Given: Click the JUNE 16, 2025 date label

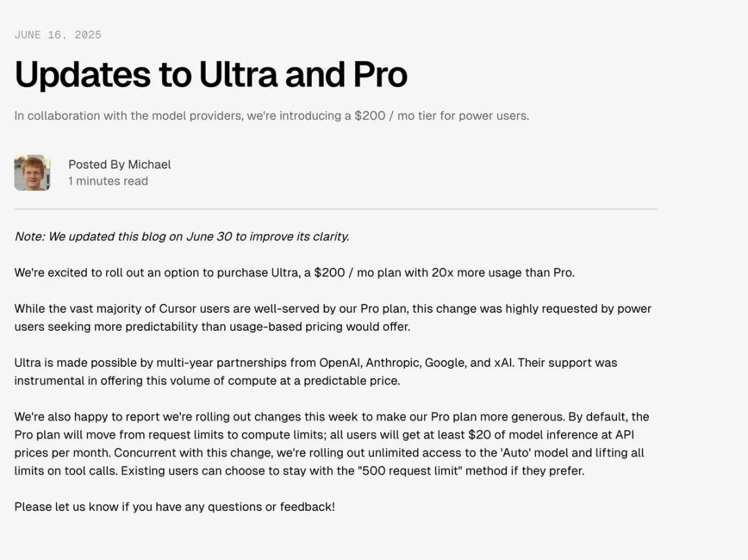Looking at the screenshot, I should pos(57,35).
